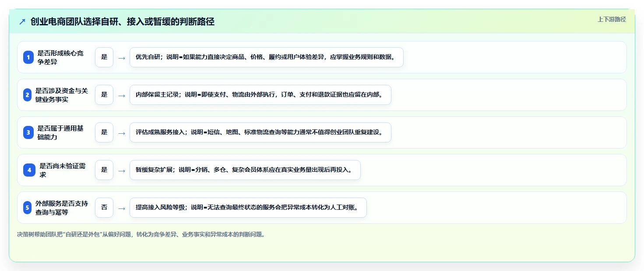The image size is (644, 271).
Task: Click question 外部服务是否支持查询与幂等
Action: (62, 208)
